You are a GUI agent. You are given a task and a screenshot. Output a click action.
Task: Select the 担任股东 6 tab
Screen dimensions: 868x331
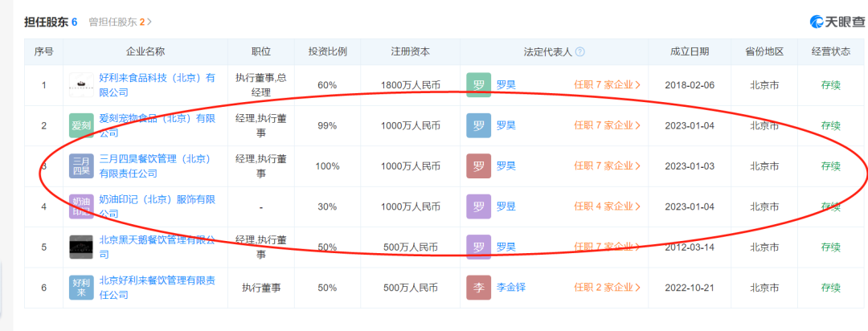tap(51, 22)
